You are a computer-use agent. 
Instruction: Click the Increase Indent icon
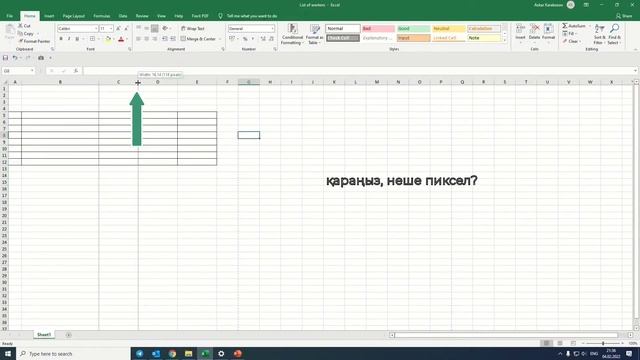click(173, 39)
